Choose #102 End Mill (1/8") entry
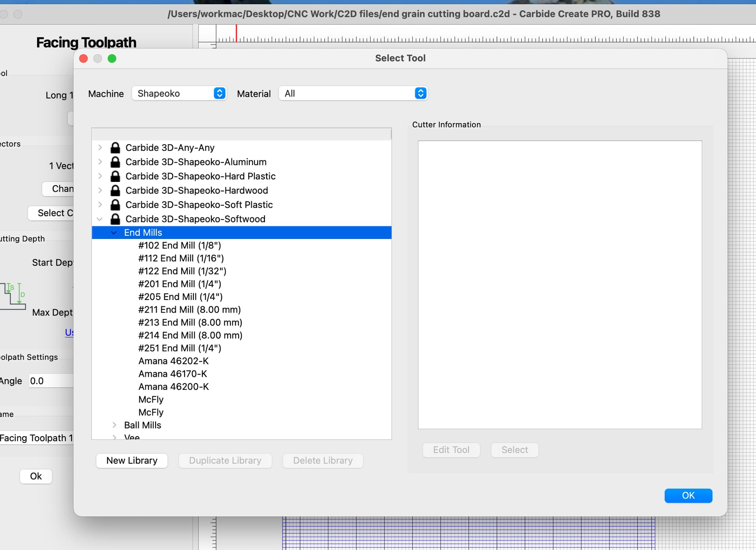The height and width of the screenshot is (550, 756). click(180, 246)
